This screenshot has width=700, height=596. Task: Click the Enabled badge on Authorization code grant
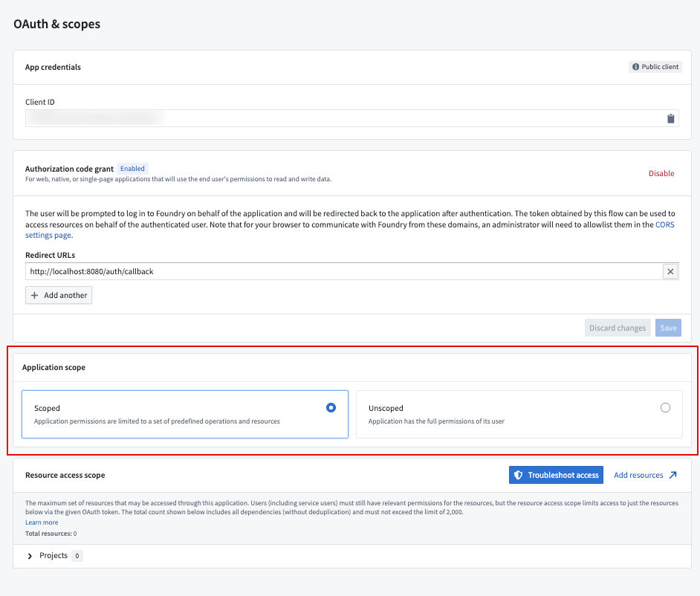(x=132, y=168)
